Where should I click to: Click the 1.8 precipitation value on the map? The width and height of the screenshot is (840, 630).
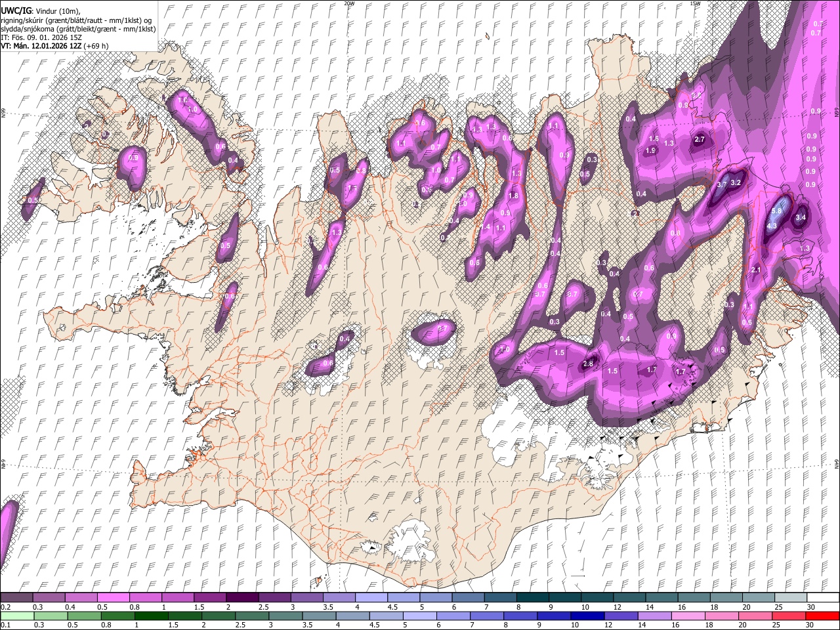(x=513, y=196)
